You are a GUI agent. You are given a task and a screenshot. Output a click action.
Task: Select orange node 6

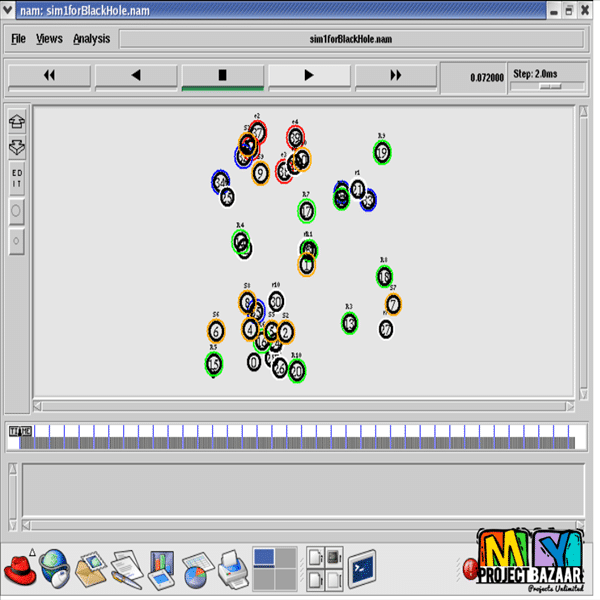(x=216, y=331)
